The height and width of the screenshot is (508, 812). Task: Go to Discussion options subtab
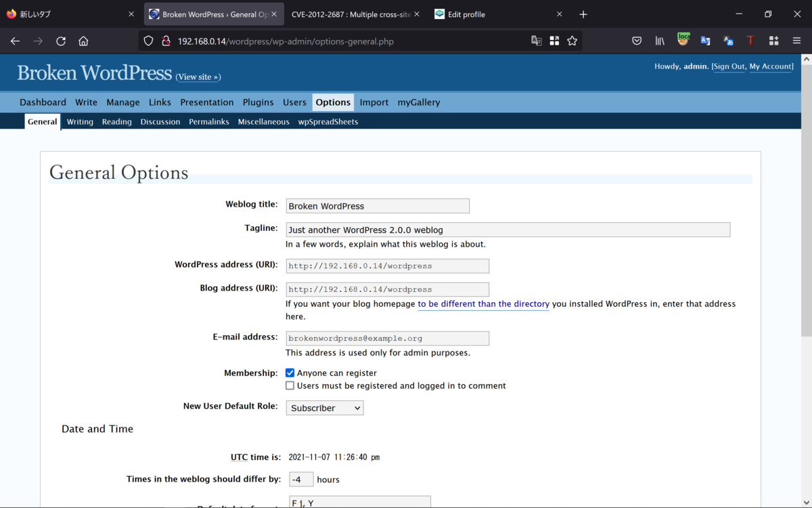click(x=160, y=122)
